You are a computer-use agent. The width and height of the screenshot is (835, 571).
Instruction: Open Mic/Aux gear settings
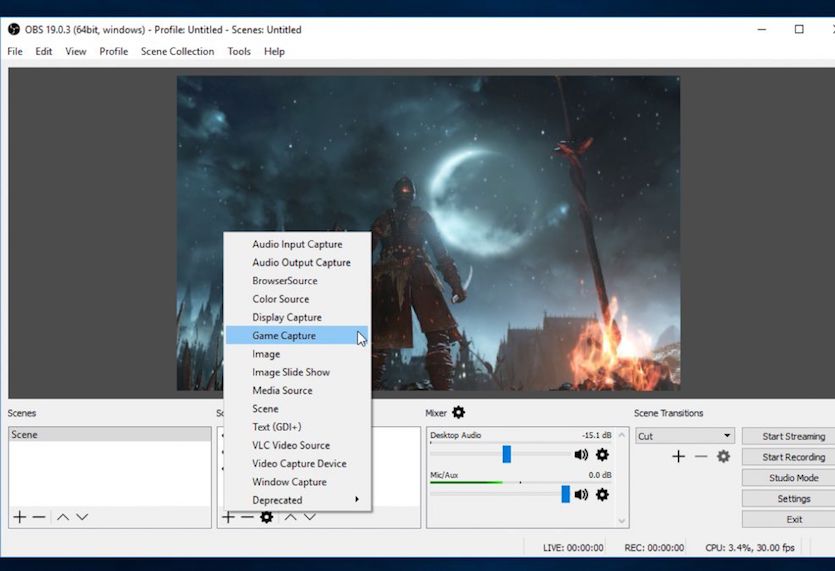pos(602,495)
